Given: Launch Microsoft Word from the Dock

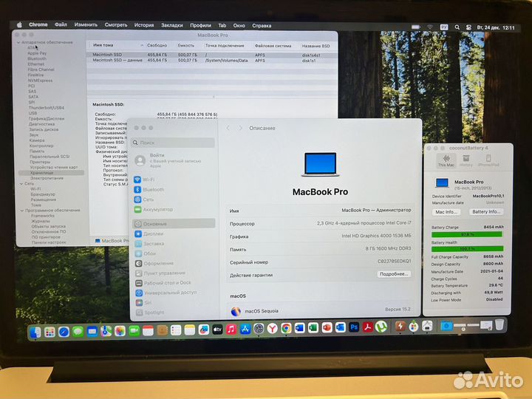Looking at the screenshot, I should [x=299, y=328].
